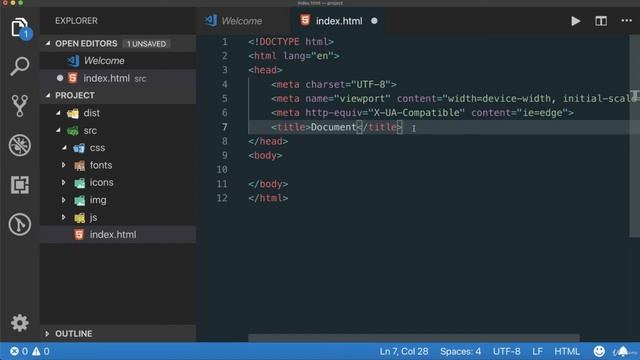The width and height of the screenshot is (640, 360).
Task: Open the Extensions view
Action: click(20, 184)
